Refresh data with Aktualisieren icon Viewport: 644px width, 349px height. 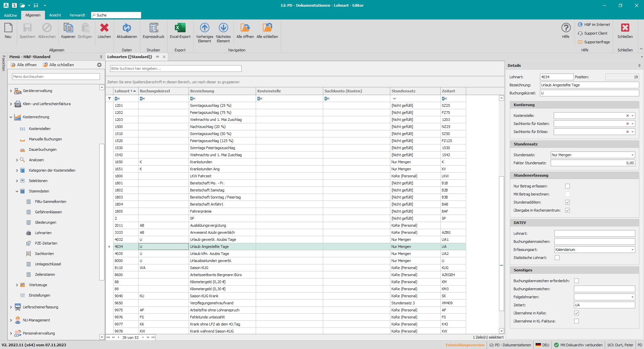click(127, 28)
